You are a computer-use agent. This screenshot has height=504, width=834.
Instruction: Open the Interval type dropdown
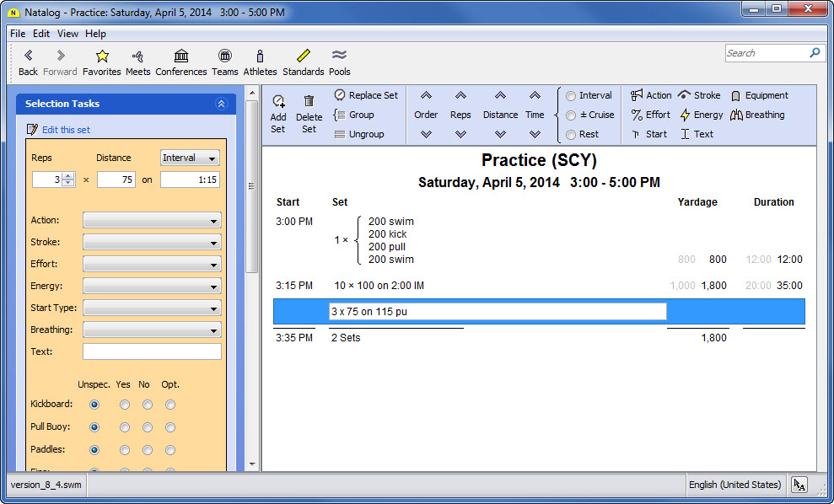(x=190, y=158)
